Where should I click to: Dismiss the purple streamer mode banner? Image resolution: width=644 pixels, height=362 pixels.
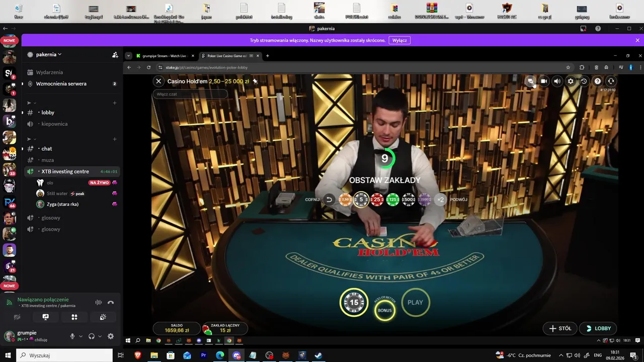click(x=637, y=40)
